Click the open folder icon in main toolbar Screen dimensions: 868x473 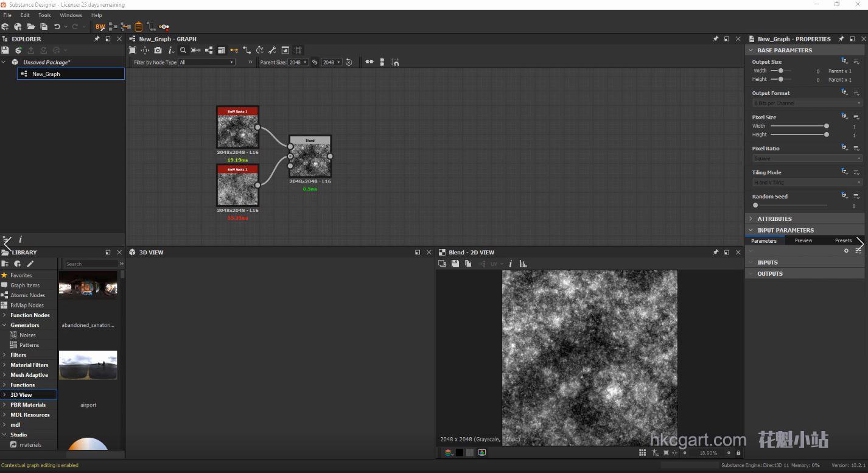tap(30, 27)
